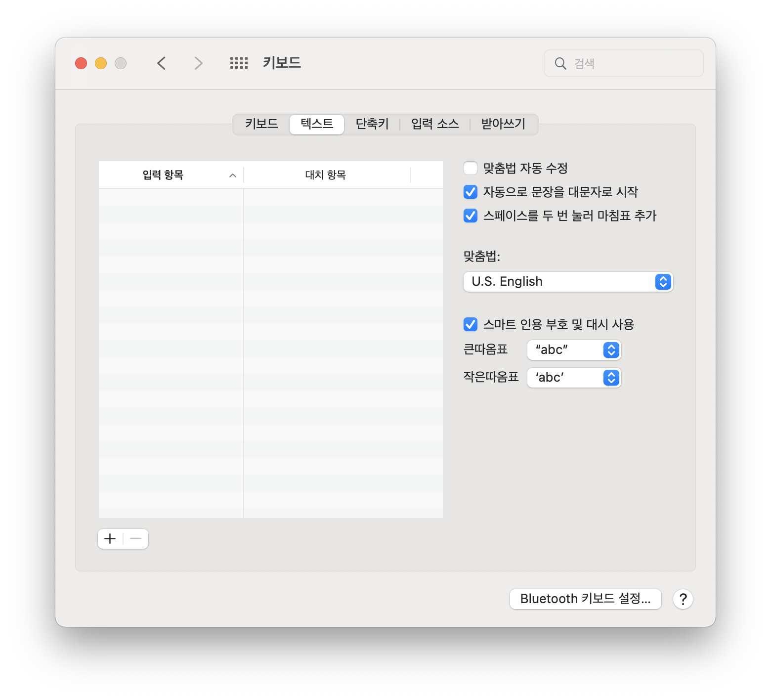The image size is (771, 700).
Task: Disable 스마트 인용 부호 및 대시 사용
Action: 471,324
